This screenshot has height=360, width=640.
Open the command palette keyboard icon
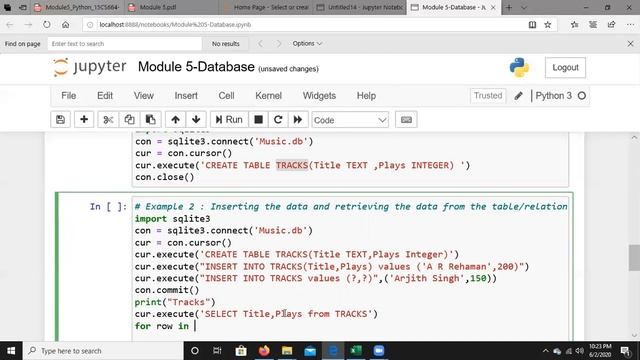coord(406,120)
